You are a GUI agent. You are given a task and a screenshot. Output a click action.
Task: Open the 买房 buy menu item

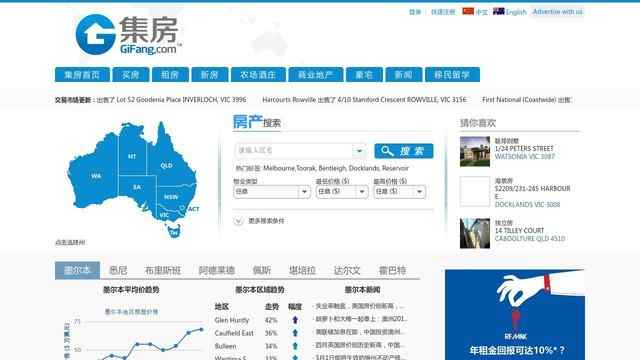click(131, 75)
